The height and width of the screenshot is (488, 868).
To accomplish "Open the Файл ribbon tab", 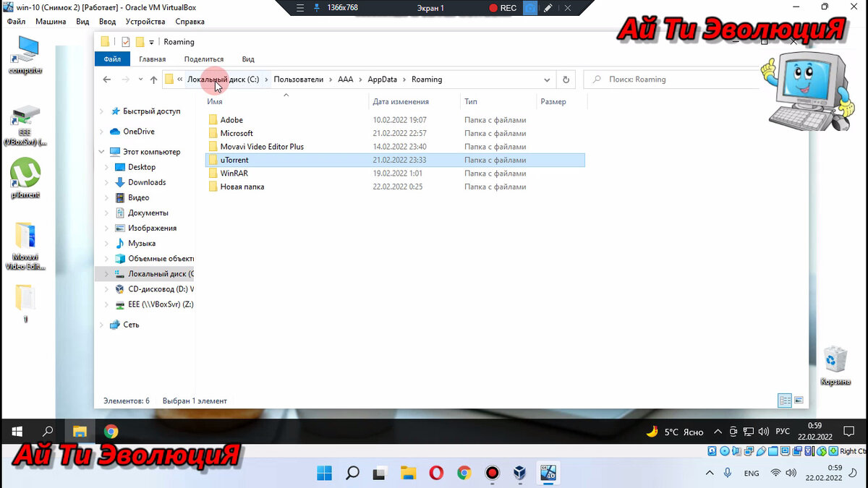I will pyautogui.click(x=112, y=59).
